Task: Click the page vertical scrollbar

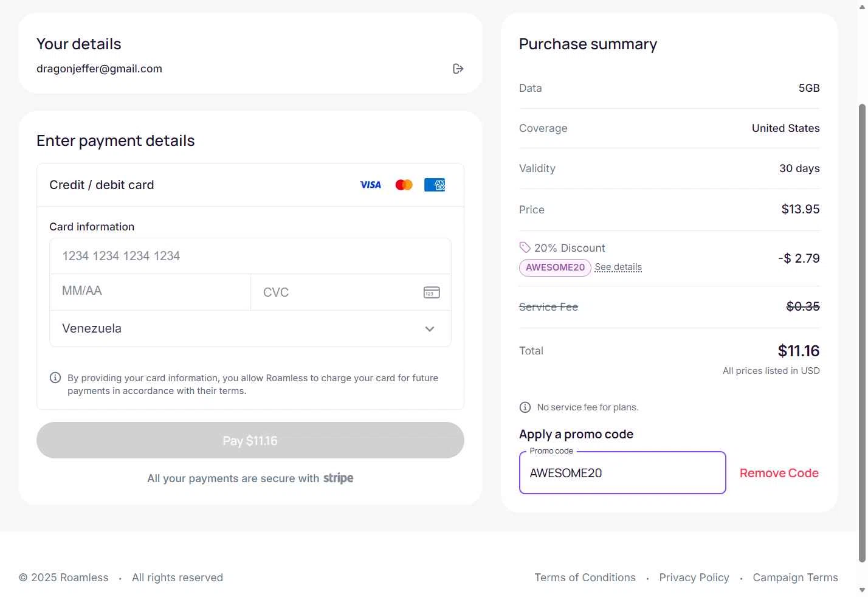Action: [862, 333]
